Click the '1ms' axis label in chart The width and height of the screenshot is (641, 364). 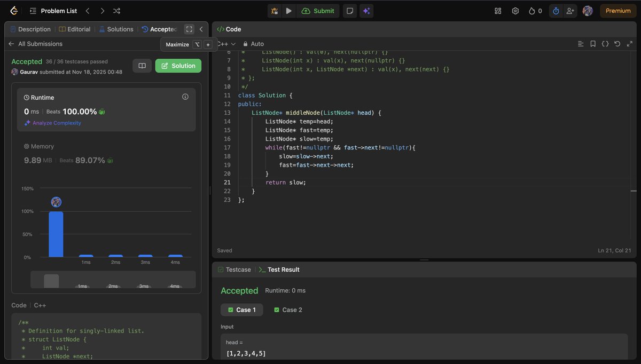pyautogui.click(x=85, y=263)
